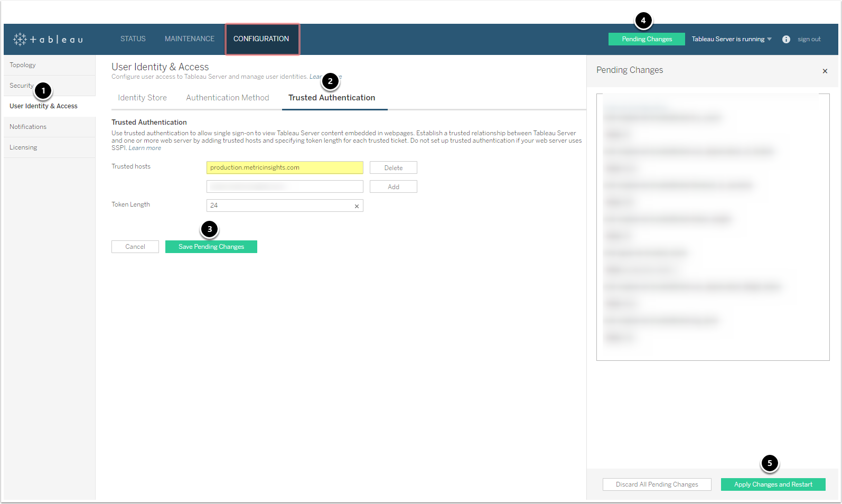Click the Cancel button
Viewport: 842px width, 504px height.
(135, 247)
